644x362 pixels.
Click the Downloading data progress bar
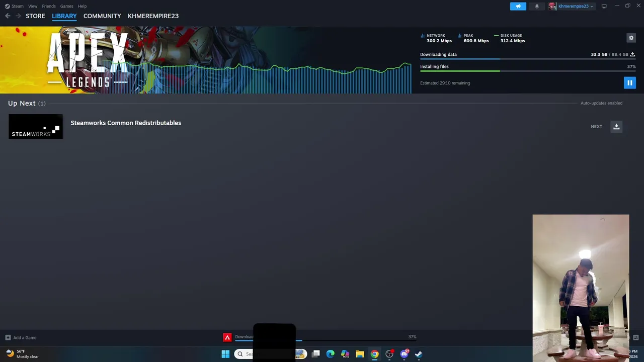528,59
